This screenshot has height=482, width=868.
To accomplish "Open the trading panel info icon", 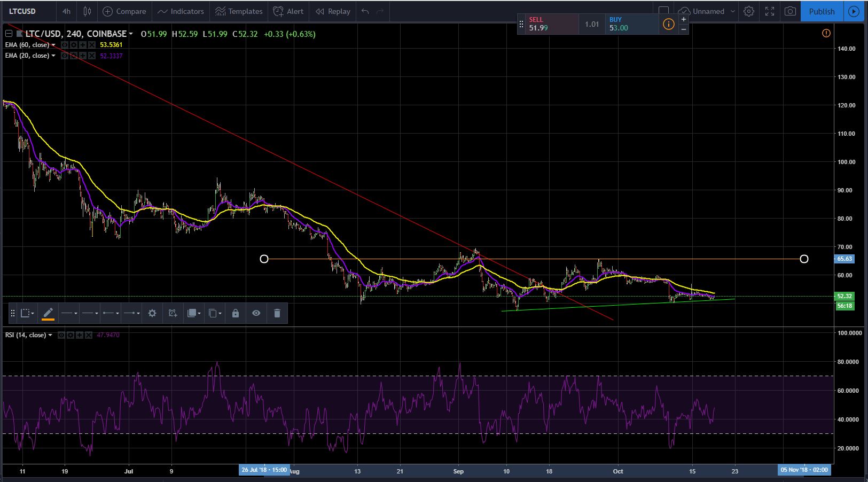I will (668, 24).
